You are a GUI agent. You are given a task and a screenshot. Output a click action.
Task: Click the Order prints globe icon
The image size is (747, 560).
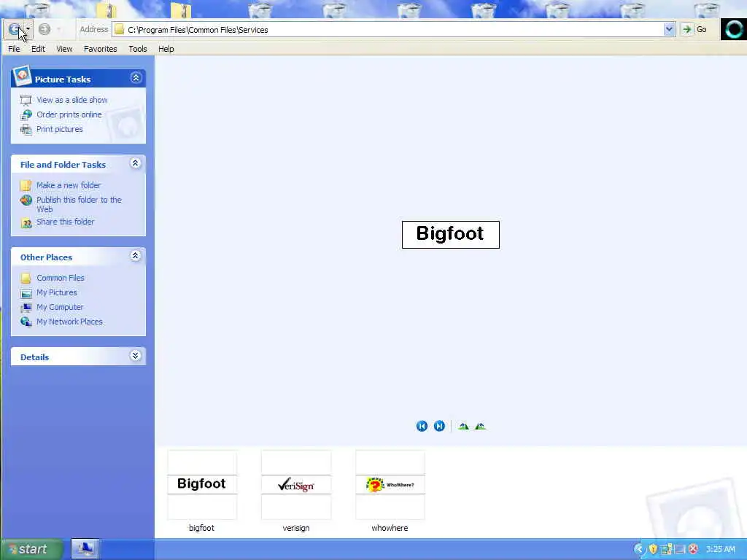[26, 114]
